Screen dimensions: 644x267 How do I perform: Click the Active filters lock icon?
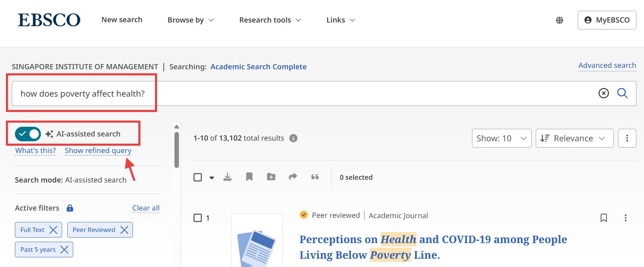point(70,208)
